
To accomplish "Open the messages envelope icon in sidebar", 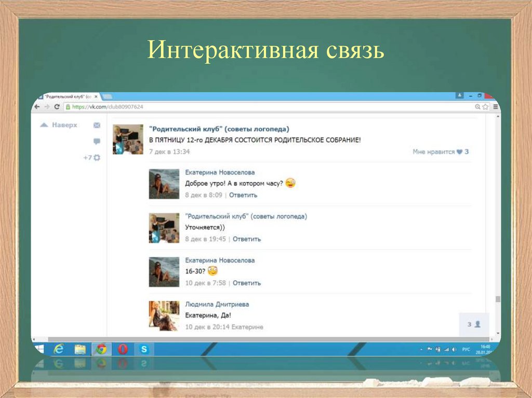I will point(97,126).
